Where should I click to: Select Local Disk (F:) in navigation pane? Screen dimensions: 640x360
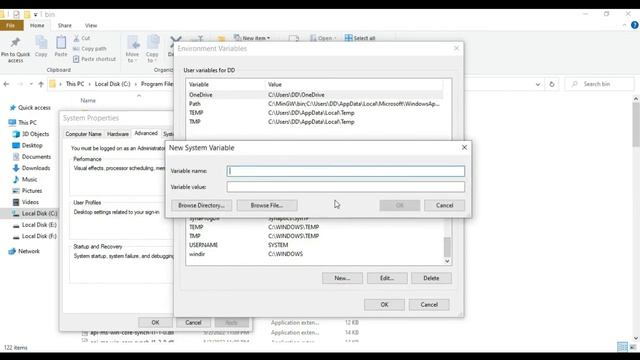click(x=35, y=236)
